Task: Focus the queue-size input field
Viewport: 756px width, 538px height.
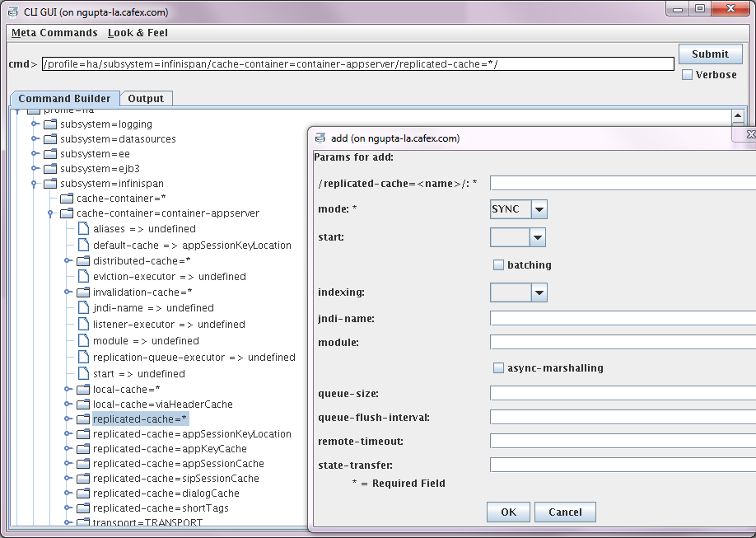Action: click(x=623, y=393)
